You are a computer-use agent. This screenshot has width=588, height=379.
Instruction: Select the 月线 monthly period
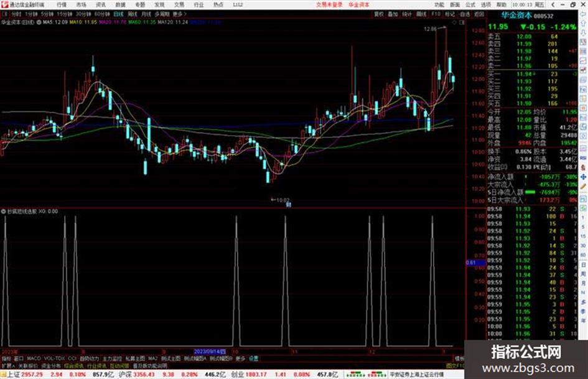coord(146,14)
